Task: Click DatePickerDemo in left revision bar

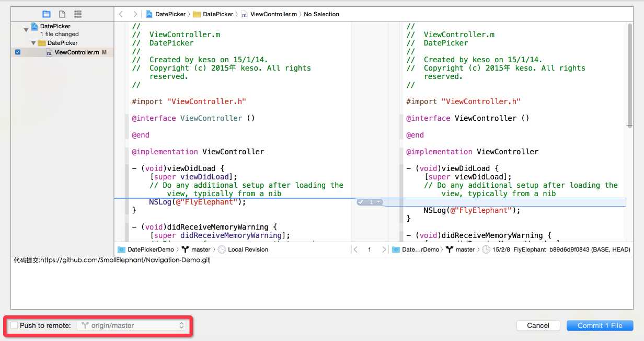Action: point(145,249)
